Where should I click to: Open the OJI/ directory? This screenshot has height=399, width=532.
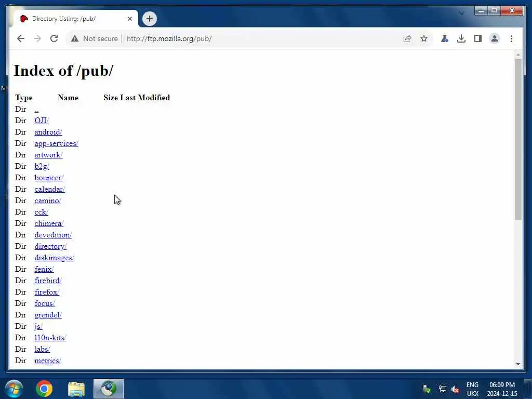[42, 121]
